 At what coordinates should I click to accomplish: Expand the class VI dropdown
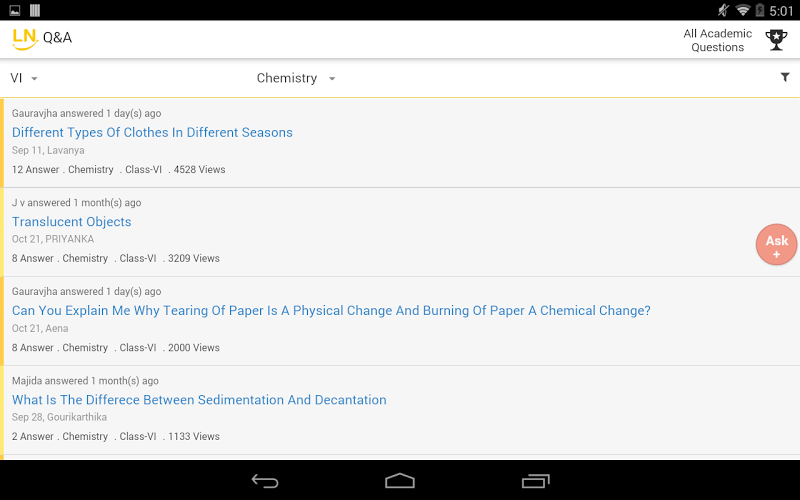pyautogui.click(x=24, y=78)
